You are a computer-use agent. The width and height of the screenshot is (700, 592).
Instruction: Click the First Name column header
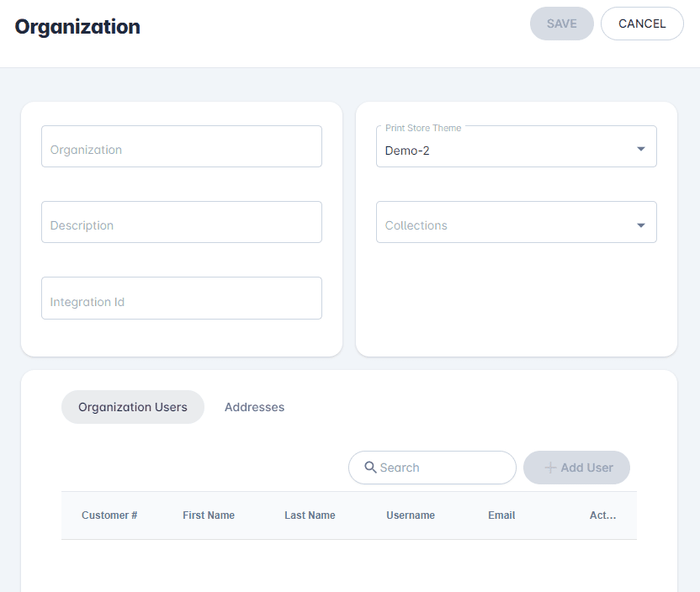[209, 515]
